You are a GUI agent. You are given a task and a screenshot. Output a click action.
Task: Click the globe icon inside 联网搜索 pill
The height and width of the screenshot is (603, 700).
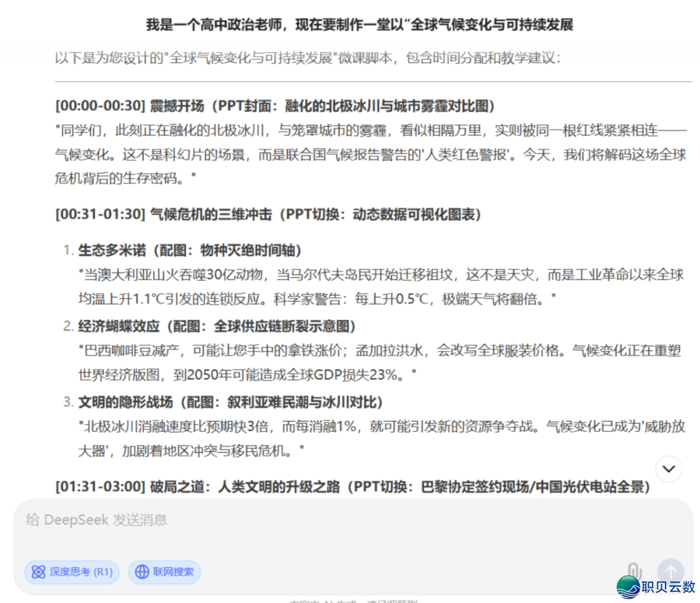141,573
